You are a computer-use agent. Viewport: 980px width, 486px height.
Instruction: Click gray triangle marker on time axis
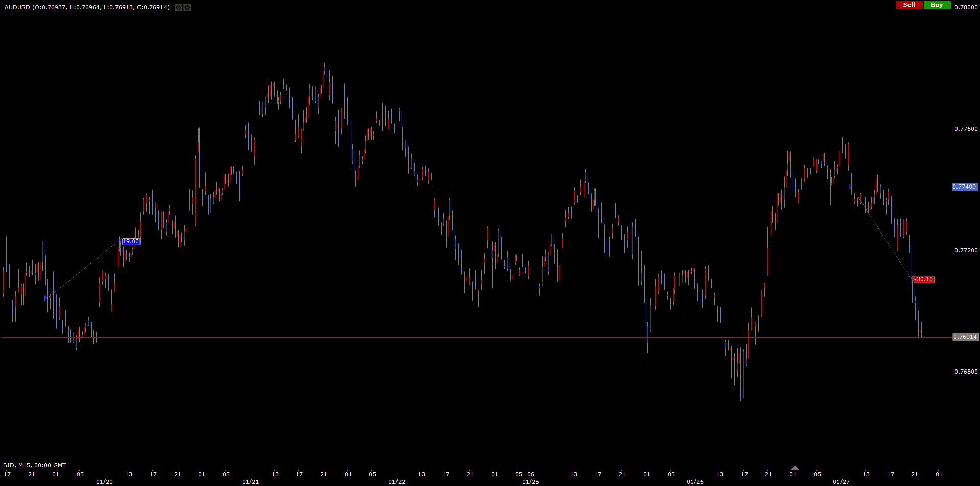795,468
